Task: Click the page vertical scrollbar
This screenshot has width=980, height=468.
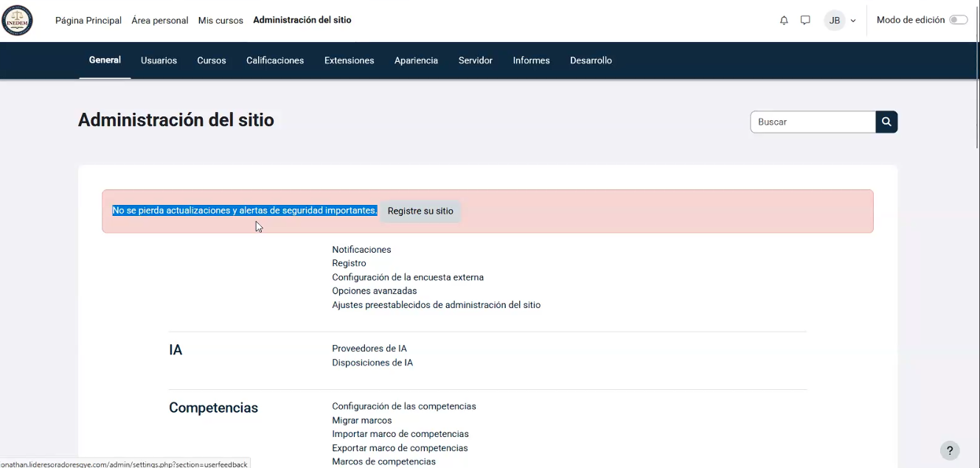Action: pos(976,221)
